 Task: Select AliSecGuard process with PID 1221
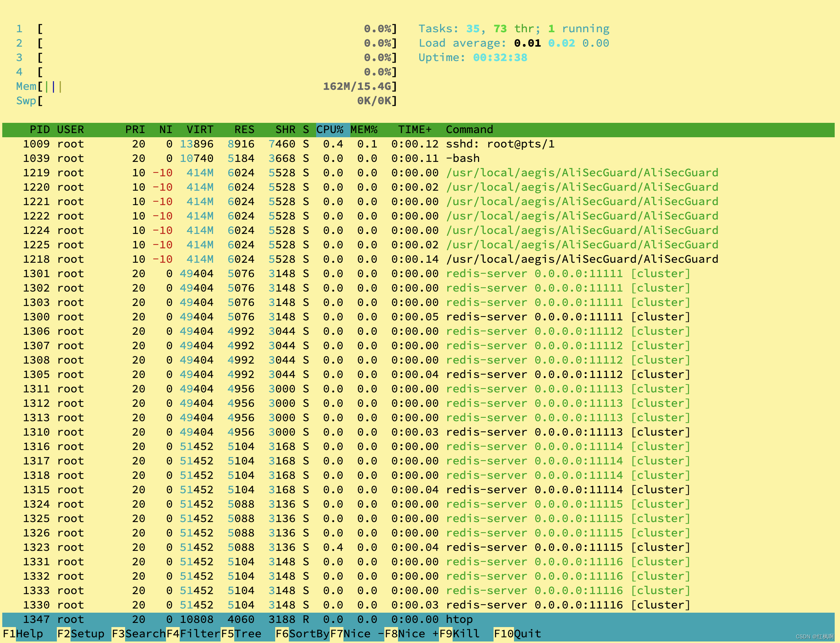(418, 202)
